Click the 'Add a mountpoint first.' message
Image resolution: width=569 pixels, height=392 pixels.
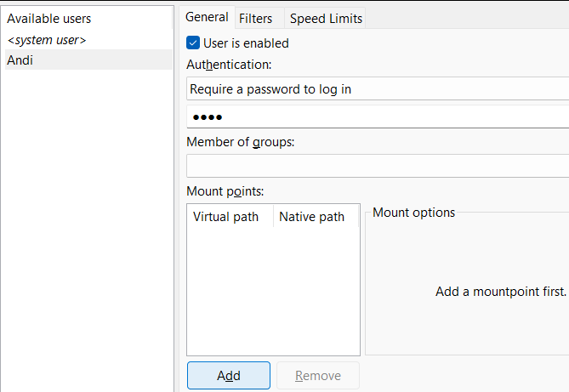[x=500, y=291]
